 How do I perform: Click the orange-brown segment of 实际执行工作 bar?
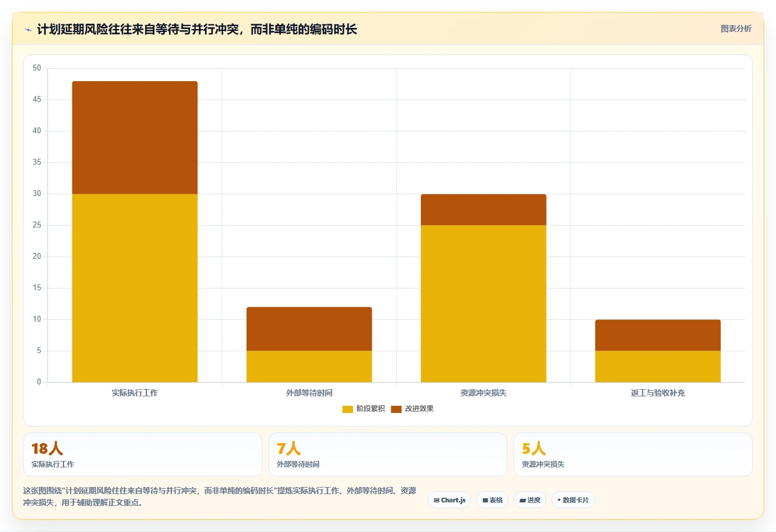tap(135, 137)
